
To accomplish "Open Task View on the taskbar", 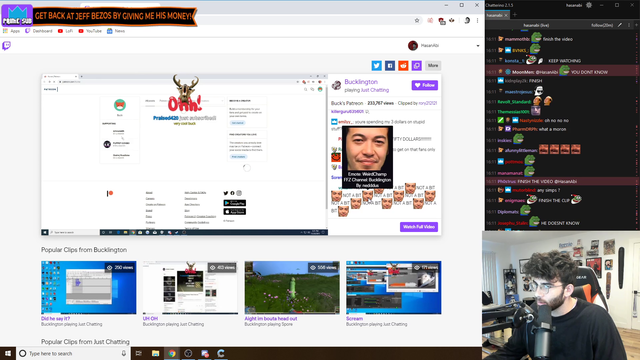I will (x=139, y=353).
